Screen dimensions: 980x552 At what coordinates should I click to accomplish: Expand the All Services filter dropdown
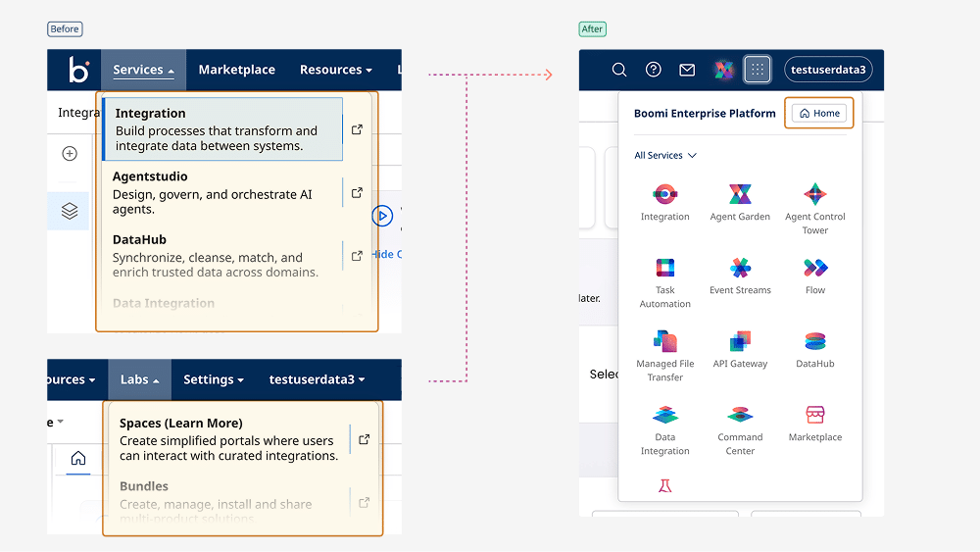[x=665, y=155]
